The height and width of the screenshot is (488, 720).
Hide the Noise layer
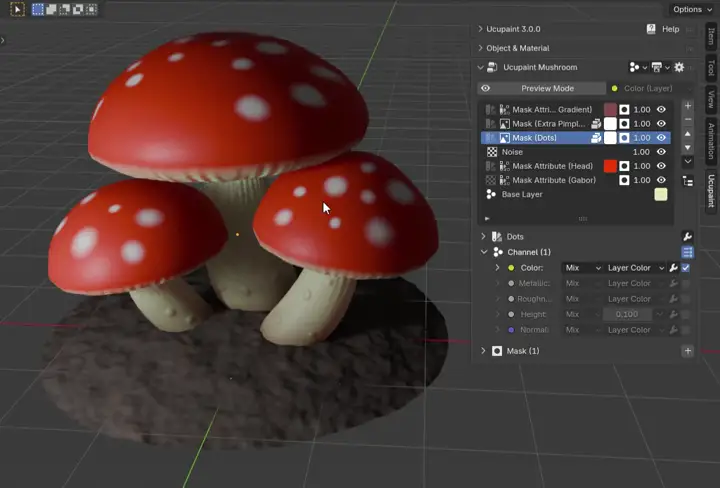661,151
